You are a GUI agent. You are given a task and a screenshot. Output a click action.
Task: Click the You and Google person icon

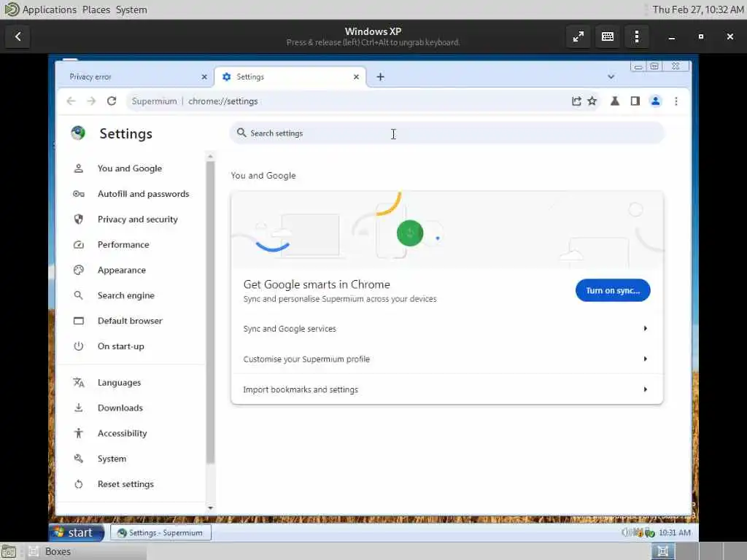pos(79,168)
